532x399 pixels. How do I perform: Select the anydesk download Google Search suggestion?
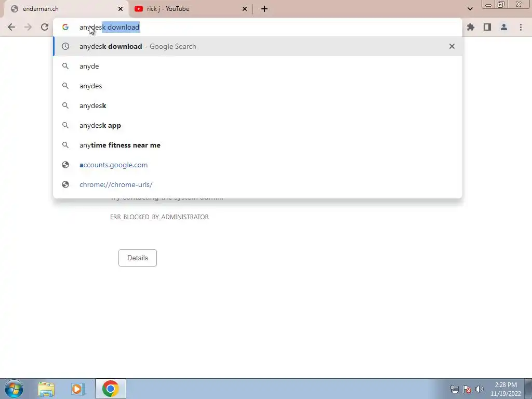point(258,46)
